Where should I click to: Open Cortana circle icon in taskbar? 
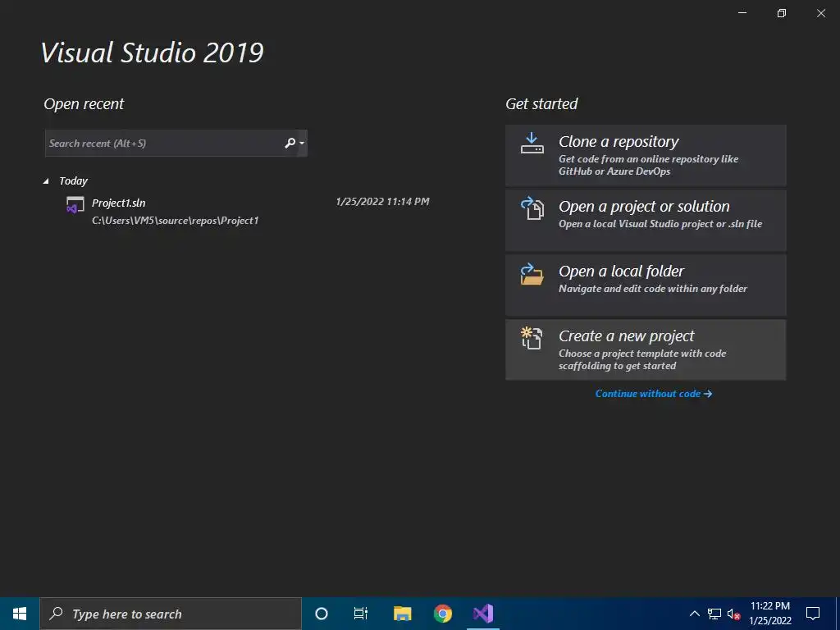pos(322,614)
